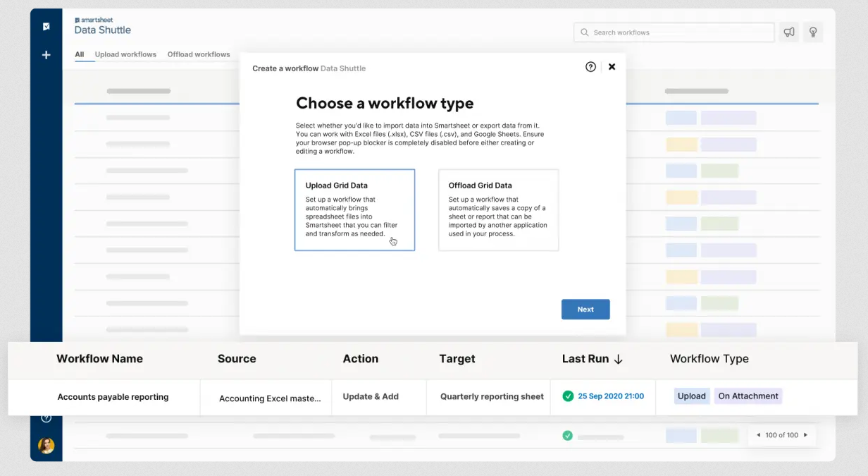
Task: Switch to Offload workflows tab
Action: (199, 54)
